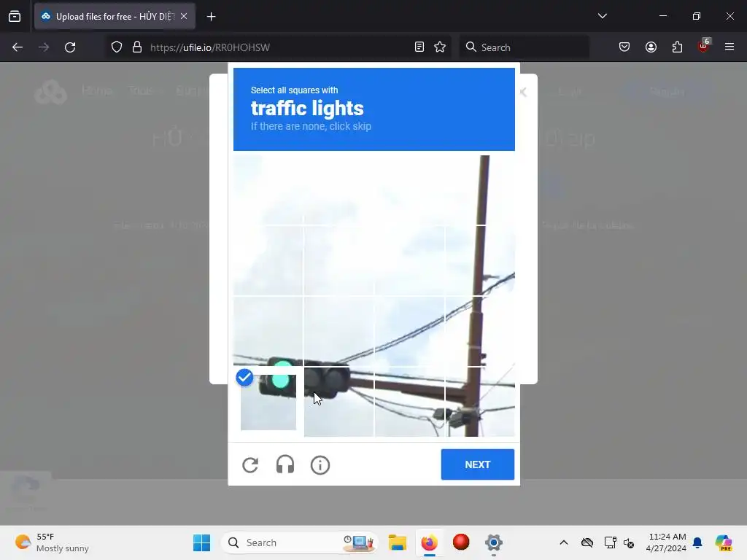Select the square with the dark traffic light beside the cursor
Viewport: 747px width, 560px height.
coord(338,402)
